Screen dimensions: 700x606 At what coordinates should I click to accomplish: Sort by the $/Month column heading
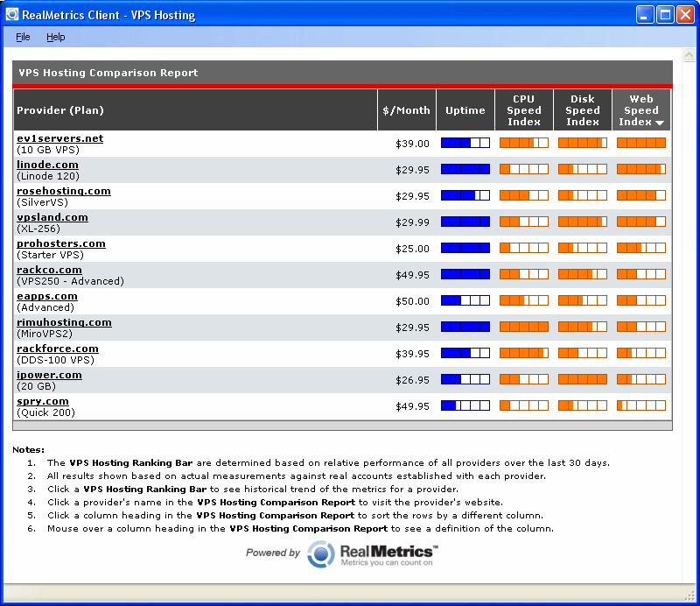(406, 110)
